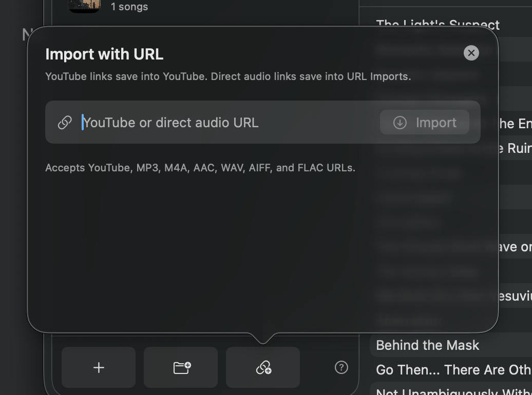The image size is (532, 395).
Task: Click the Import button
Action: [425, 123]
